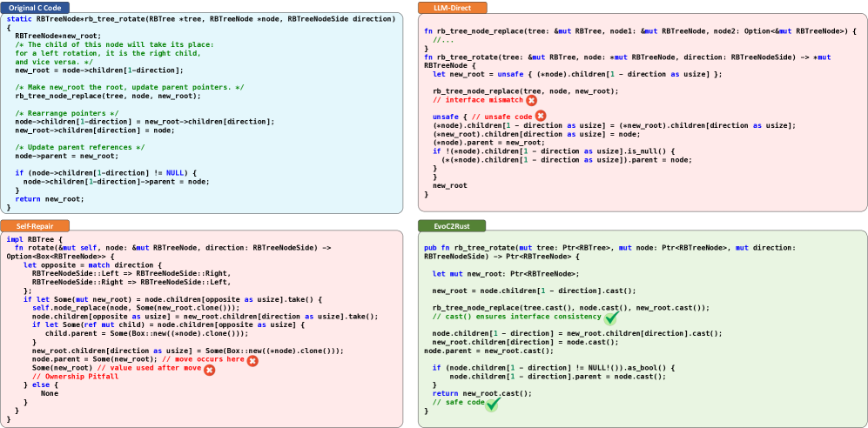Click the red X next to 'unsafe code'
Image resolution: width=868 pixels, height=428 pixels.
click(540, 116)
